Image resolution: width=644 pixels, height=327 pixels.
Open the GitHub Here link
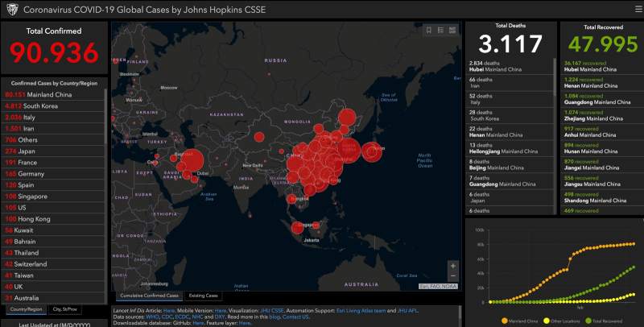pos(198,323)
